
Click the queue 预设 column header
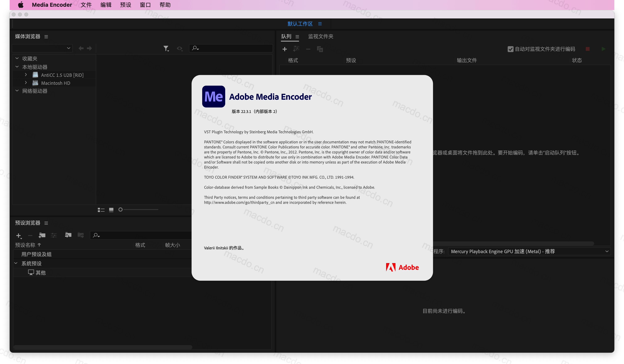[351, 60]
